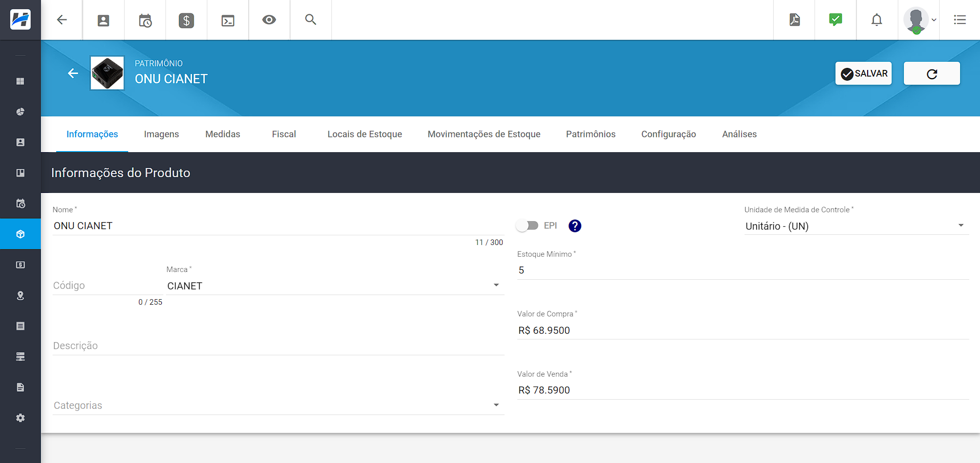Open the terminal console icon
Image resolution: width=980 pixels, height=463 pixels.
pyautogui.click(x=228, y=20)
